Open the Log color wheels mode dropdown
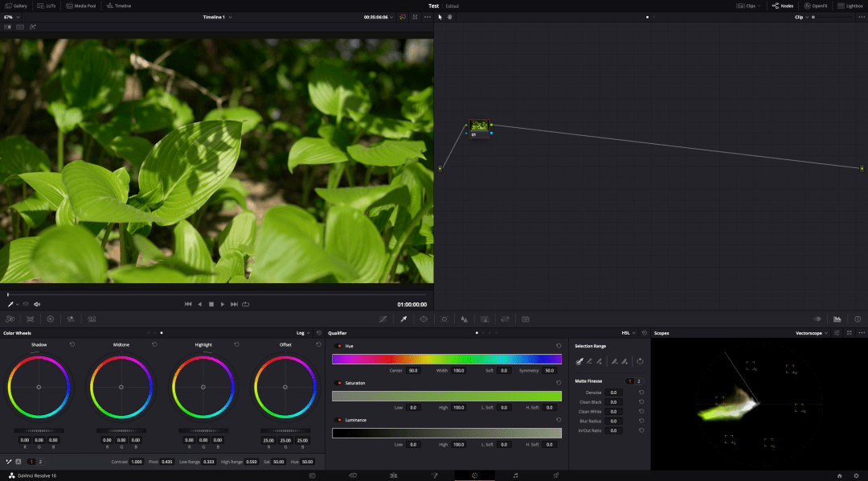 pyautogui.click(x=303, y=333)
